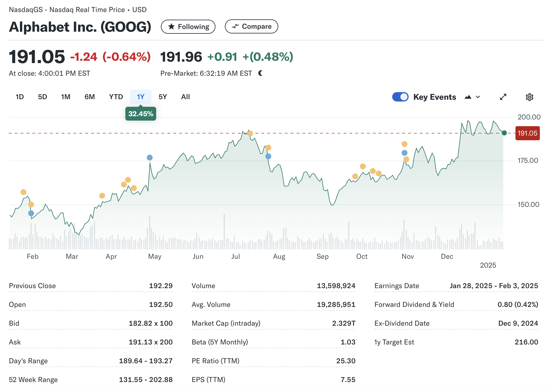Click the Volume value 13,598,924
The height and width of the screenshot is (392, 556).
tap(336, 286)
